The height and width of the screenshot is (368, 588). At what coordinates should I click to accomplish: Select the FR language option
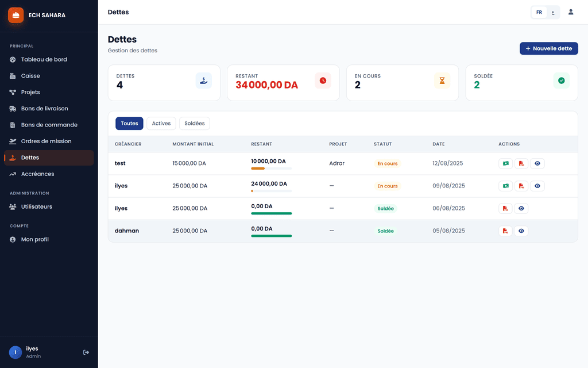click(539, 13)
